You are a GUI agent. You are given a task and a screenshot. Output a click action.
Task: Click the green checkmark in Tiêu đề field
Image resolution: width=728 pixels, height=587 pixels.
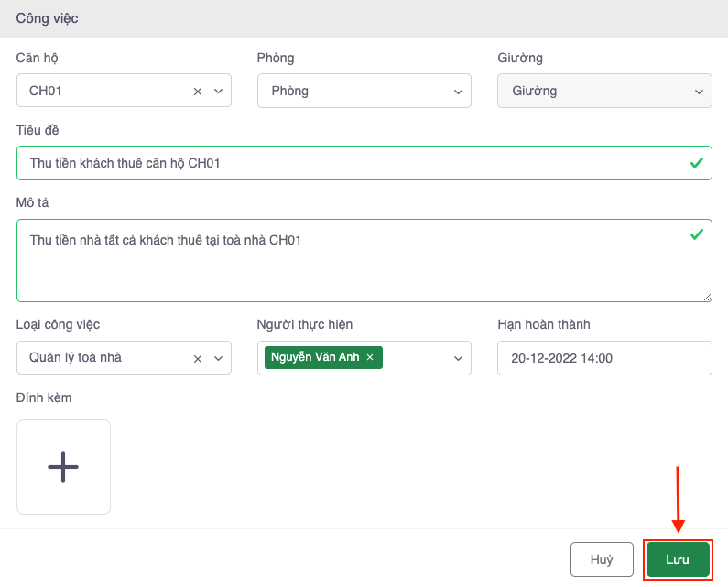tap(697, 163)
